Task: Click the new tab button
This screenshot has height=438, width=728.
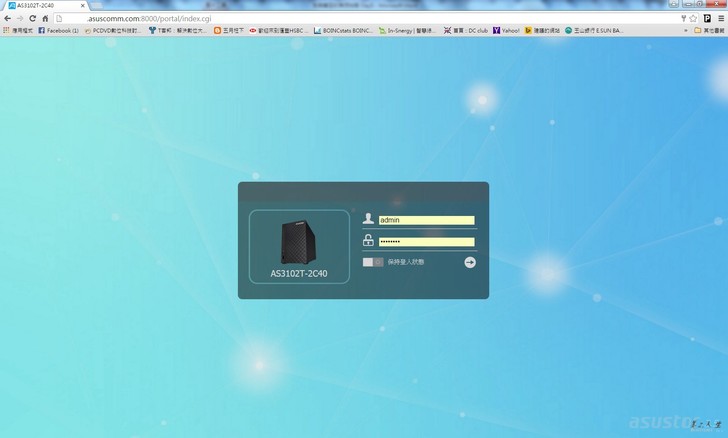Action: pyautogui.click(x=97, y=6)
